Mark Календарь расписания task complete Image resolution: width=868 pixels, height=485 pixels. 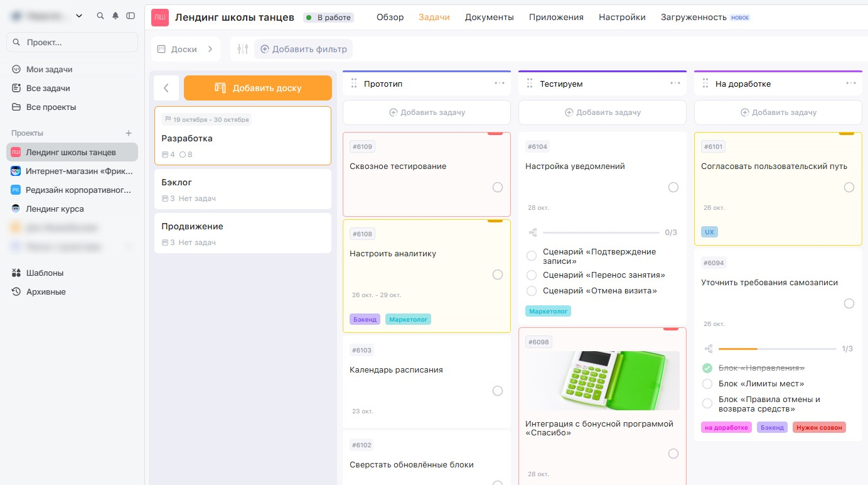(498, 391)
